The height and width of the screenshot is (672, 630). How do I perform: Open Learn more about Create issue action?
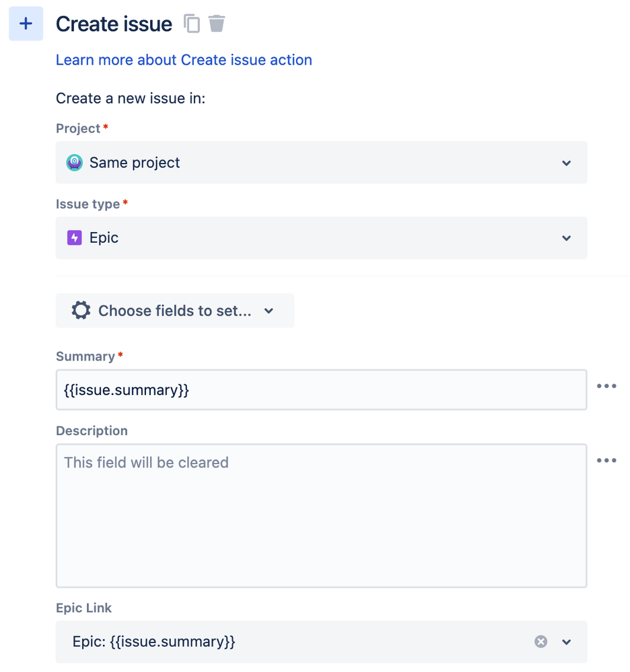tap(184, 60)
